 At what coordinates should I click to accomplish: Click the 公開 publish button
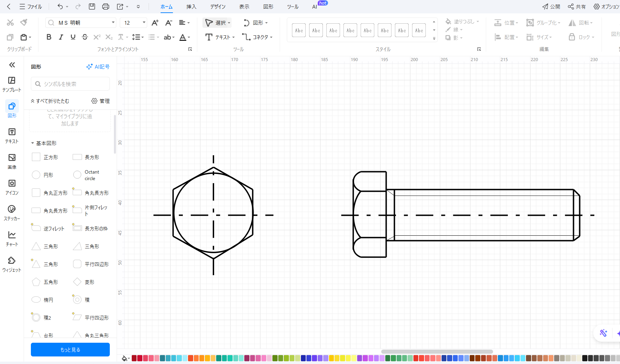pyautogui.click(x=551, y=7)
